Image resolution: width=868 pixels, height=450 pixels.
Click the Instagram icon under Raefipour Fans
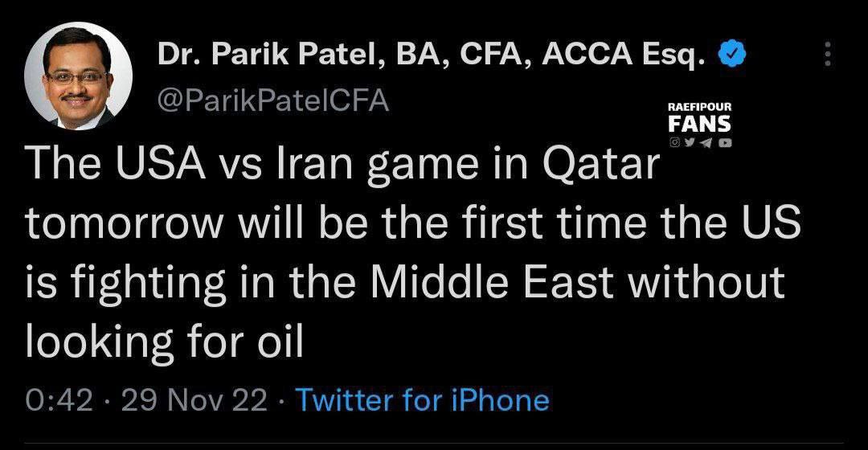coord(674,143)
